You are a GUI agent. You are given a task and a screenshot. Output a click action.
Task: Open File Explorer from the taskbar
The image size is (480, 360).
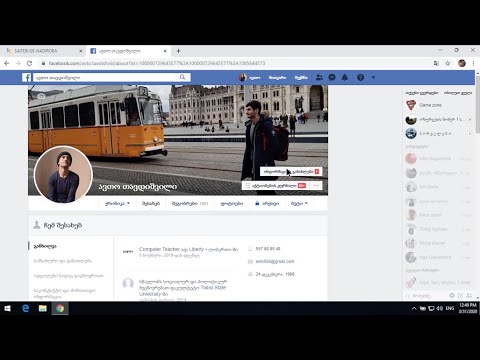click(x=43, y=308)
